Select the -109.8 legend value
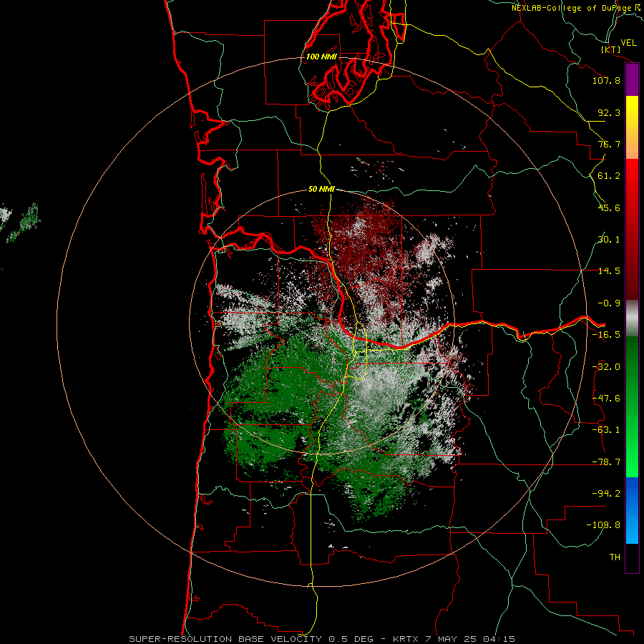Image resolution: width=644 pixels, height=644 pixels. pos(603,525)
